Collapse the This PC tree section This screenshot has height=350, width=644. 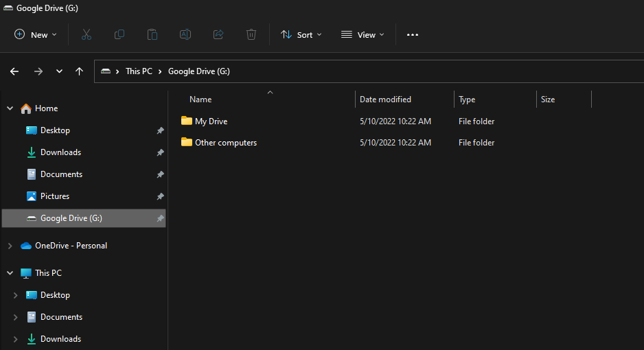pyautogui.click(x=10, y=273)
